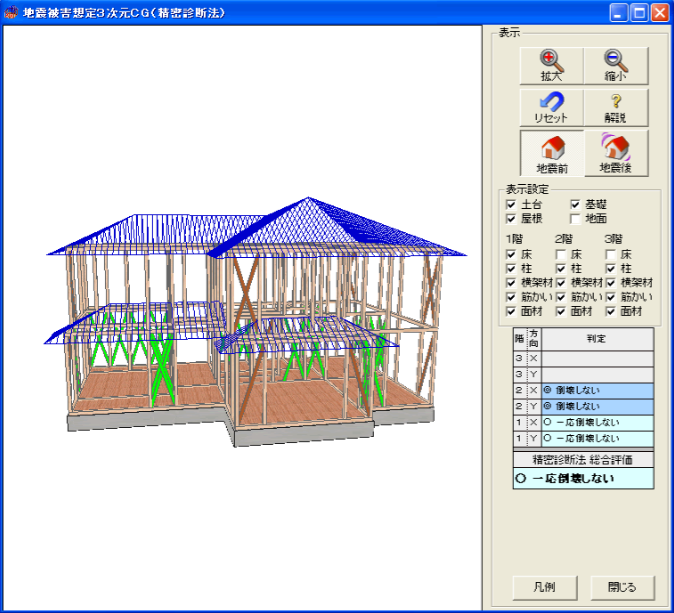The image size is (674, 613).
Task: Click the 3D house model in viewport
Action: pyautogui.click(x=256, y=322)
